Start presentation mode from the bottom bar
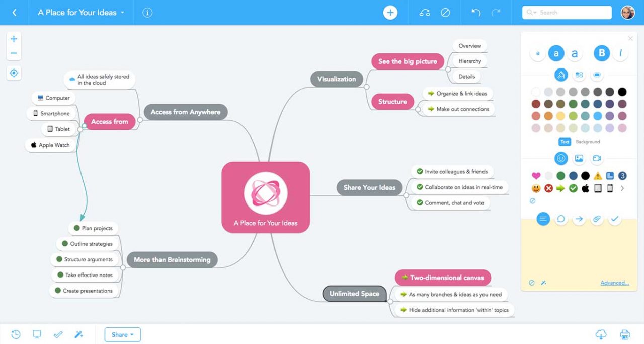Screen dimensions: 644x344 [37, 334]
